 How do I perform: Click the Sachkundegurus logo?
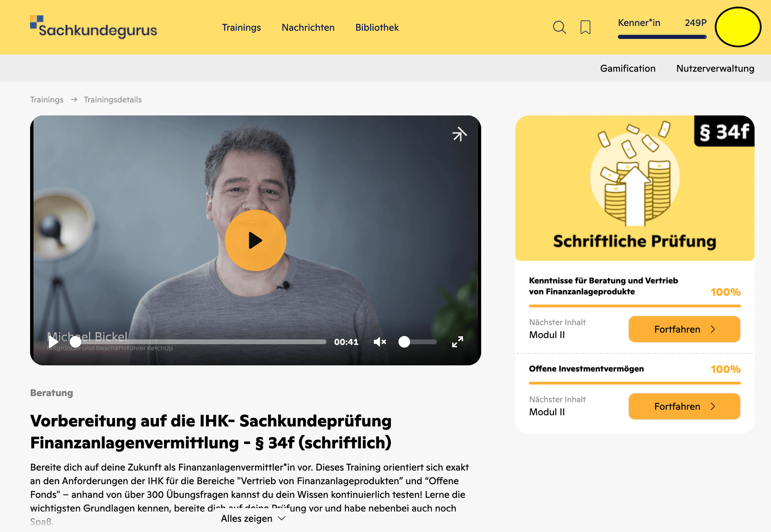pyautogui.click(x=93, y=27)
